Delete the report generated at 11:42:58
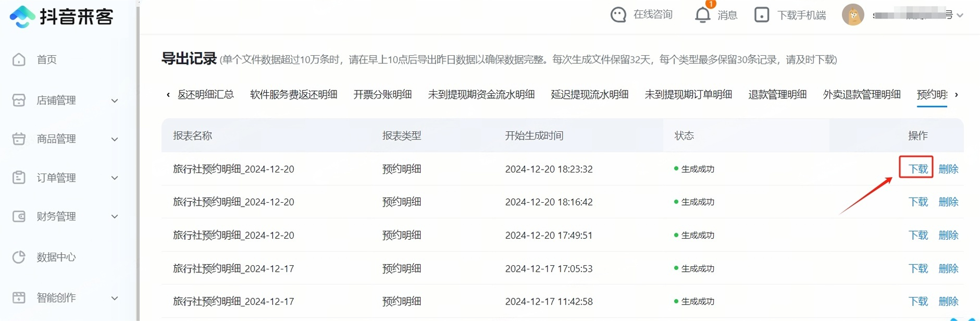980x321 pixels. point(948,301)
